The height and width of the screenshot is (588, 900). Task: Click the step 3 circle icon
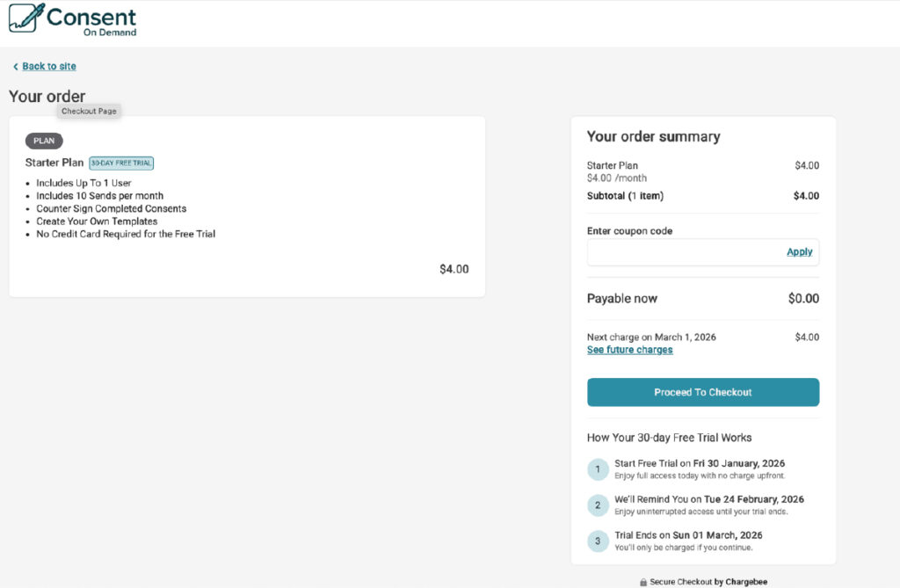click(x=598, y=541)
